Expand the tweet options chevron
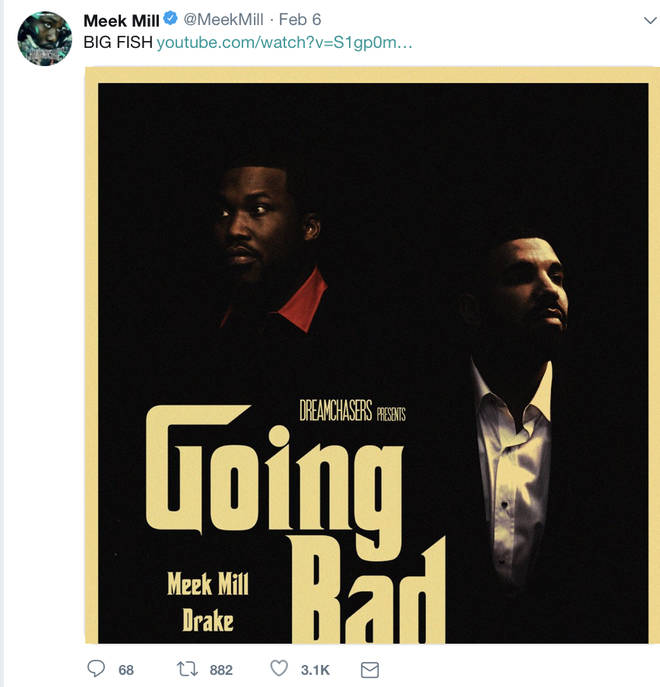 click(x=650, y=21)
